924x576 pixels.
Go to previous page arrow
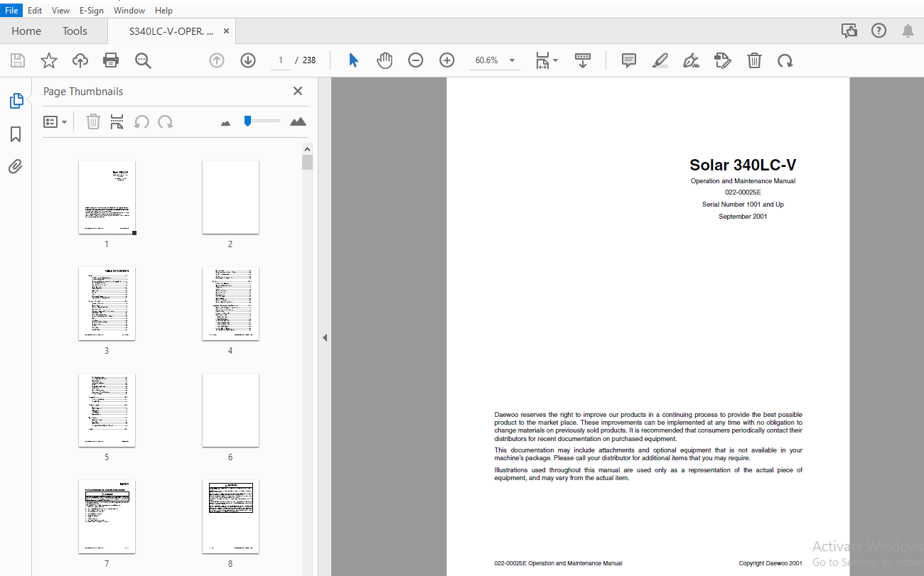click(217, 60)
